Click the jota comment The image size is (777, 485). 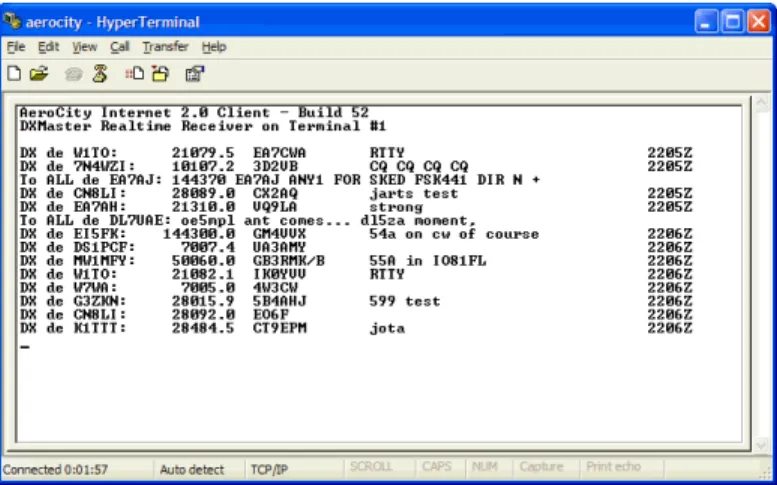pos(387,328)
